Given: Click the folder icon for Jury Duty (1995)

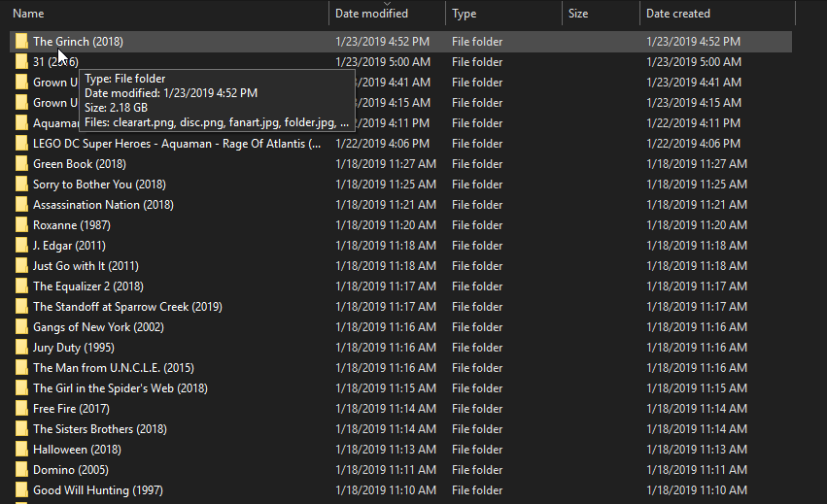Looking at the screenshot, I should 21,348.
